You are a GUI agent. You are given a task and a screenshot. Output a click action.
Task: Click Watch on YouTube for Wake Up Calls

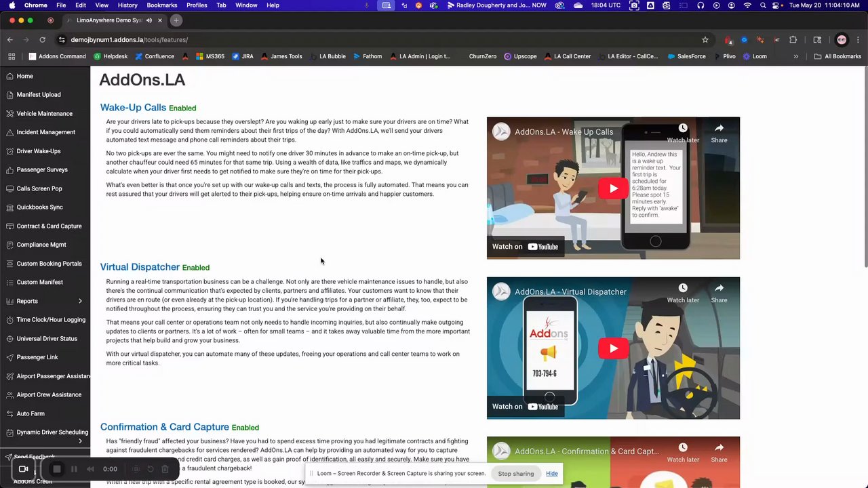(525, 247)
